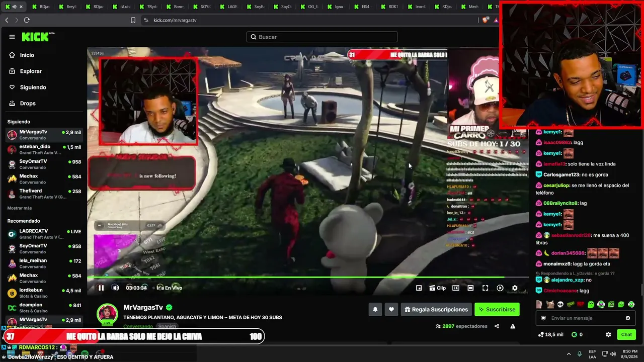The height and width of the screenshot is (362, 644).
Task: Open Thefiverd channel from sidebar
Action: [44, 194]
